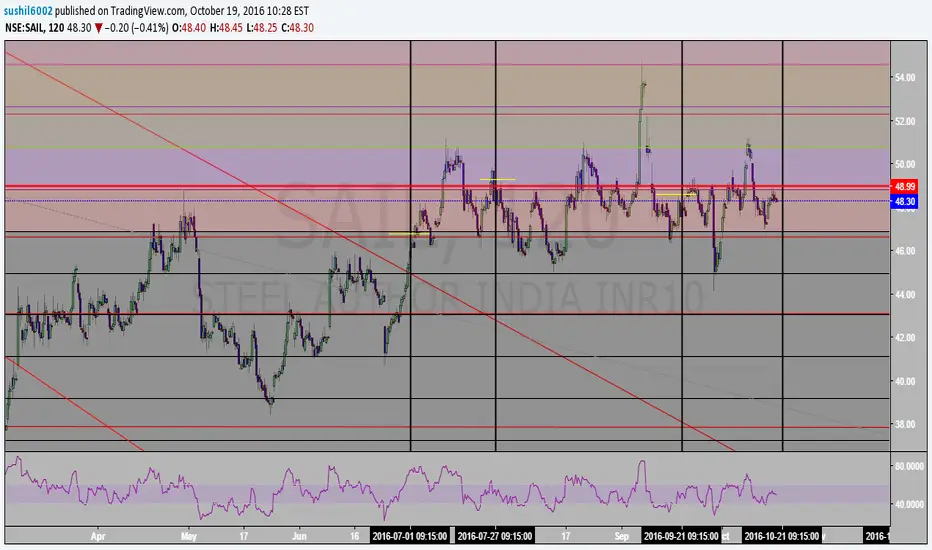Click the May label on time axis
Screen dimensions: 932x550
coord(188,536)
